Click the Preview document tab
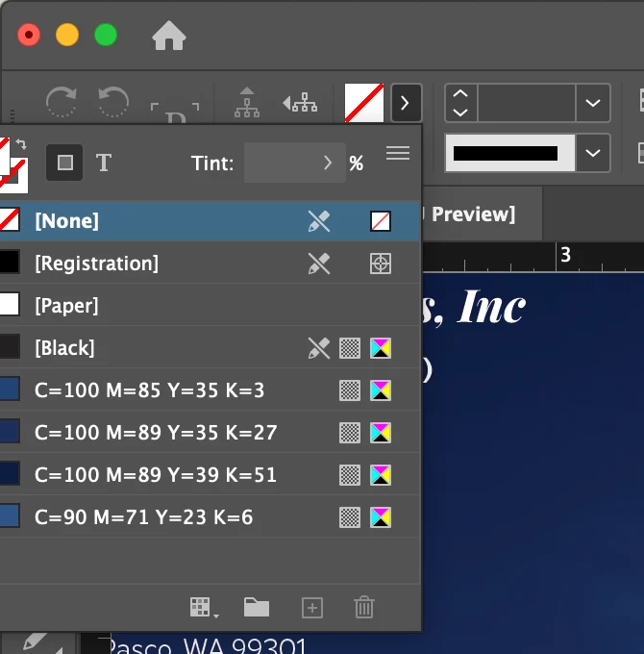 click(482, 214)
